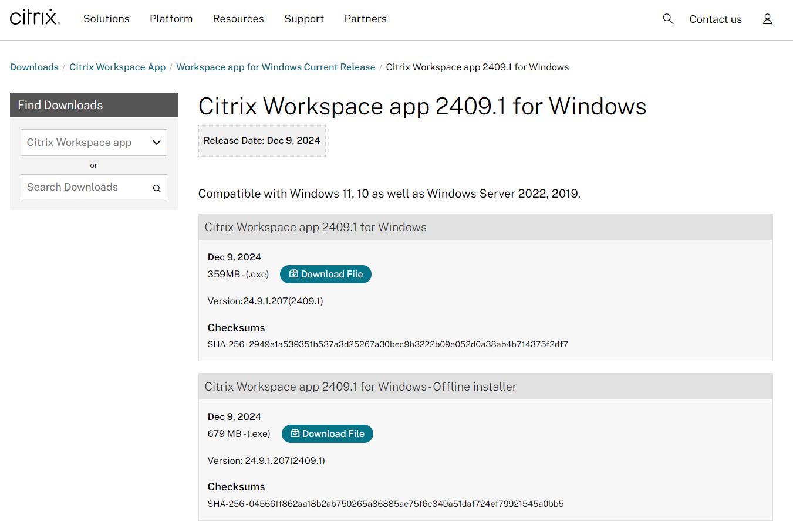This screenshot has height=532, width=793.
Task: Click the current page breadcrumb Citrix Workspace app 2409.1
Action: [477, 67]
